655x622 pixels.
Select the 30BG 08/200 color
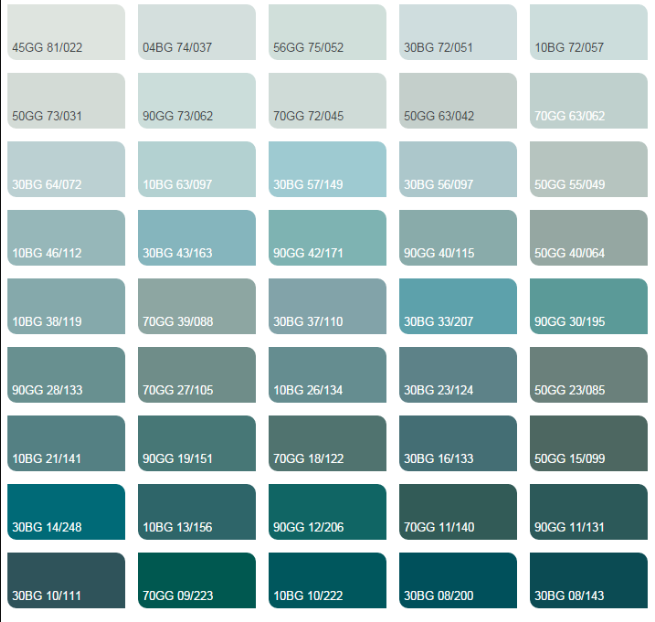(458, 580)
